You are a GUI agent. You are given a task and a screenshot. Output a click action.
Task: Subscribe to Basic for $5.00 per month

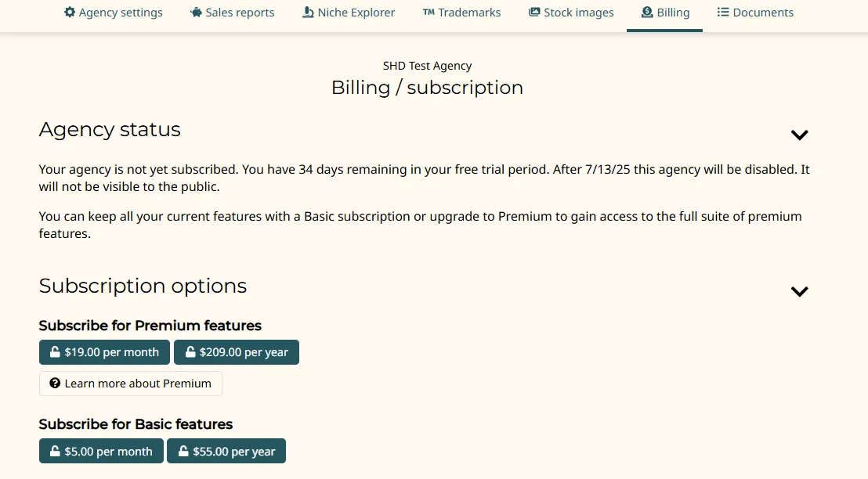click(101, 452)
